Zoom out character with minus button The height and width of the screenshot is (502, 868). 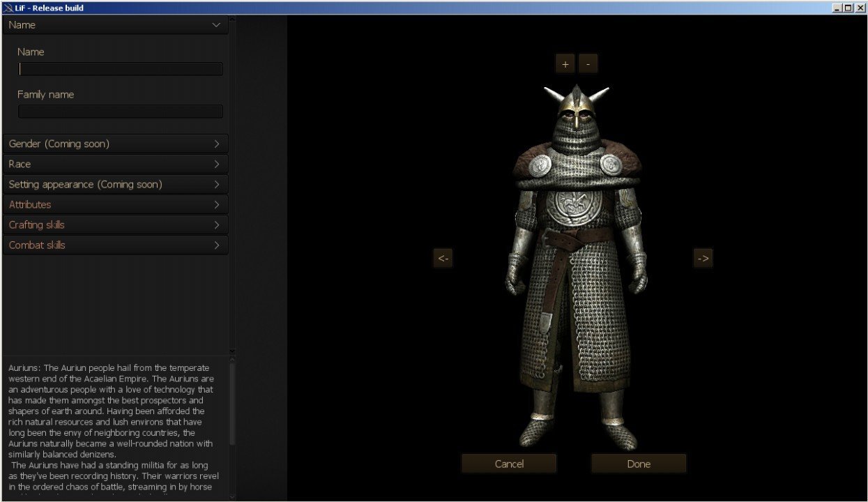click(x=588, y=64)
